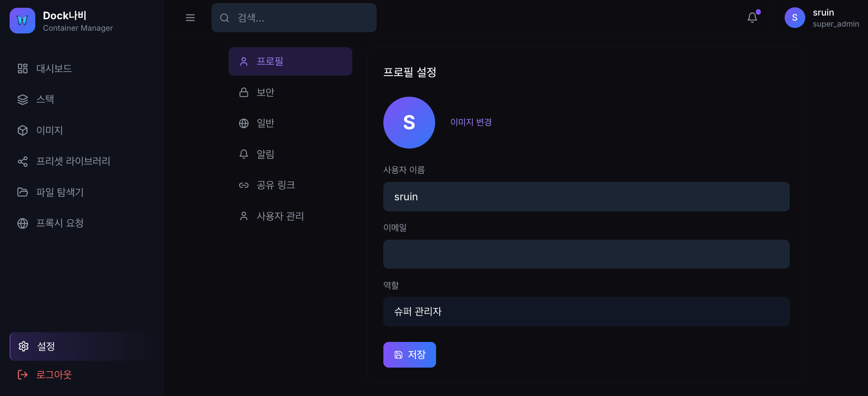Open the 공유 링크 settings tab
The width and height of the screenshot is (868, 396).
pyautogui.click(x=276, y=185)
